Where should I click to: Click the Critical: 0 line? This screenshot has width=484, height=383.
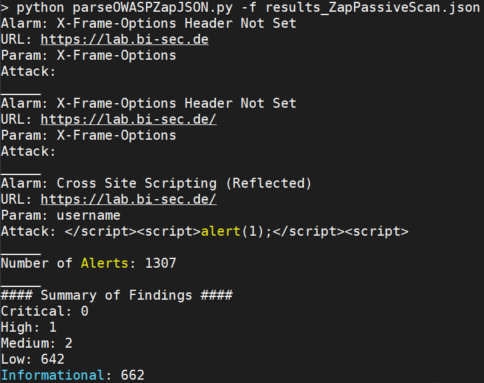tap(45, 311)
